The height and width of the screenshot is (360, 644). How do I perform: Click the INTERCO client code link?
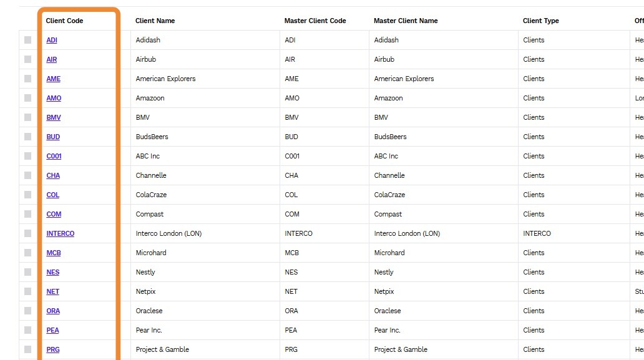point(61,233)
